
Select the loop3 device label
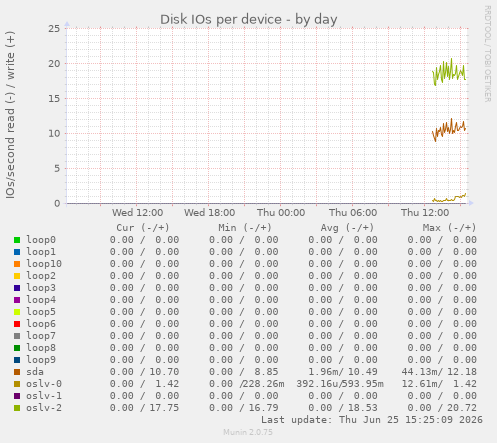coord(41,288)
